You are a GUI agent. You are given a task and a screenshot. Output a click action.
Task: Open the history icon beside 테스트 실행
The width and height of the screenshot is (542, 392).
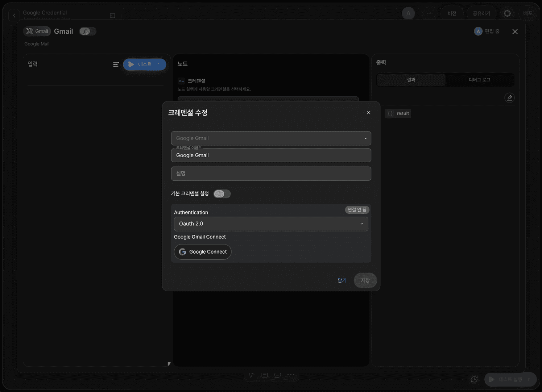[474, 379]
